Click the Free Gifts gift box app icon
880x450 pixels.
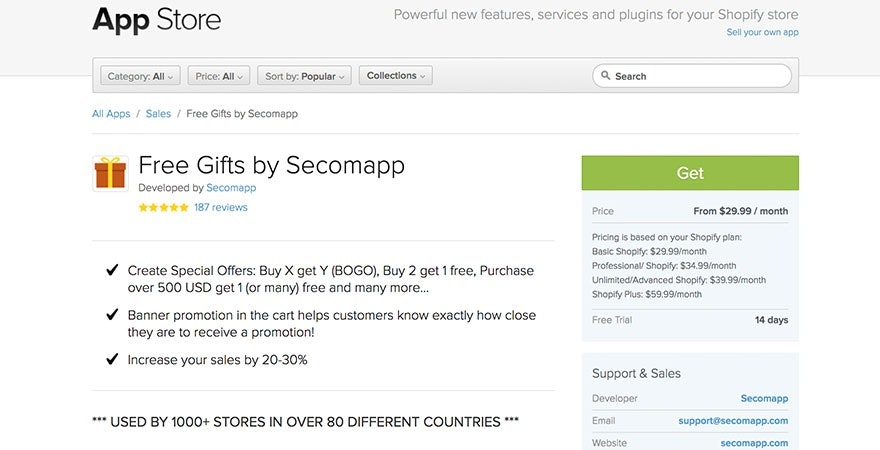pyautogui.click(x=110, y=173)
